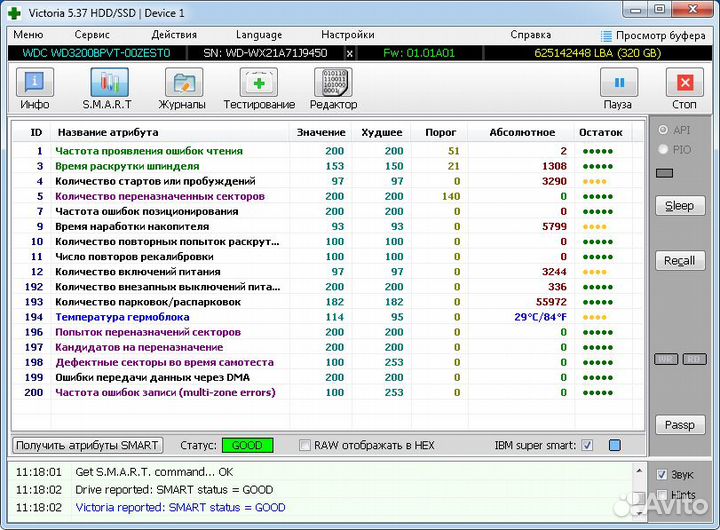Open the Меню menu
The width and height of the screenshot is (720, 530).
(27, 34)
